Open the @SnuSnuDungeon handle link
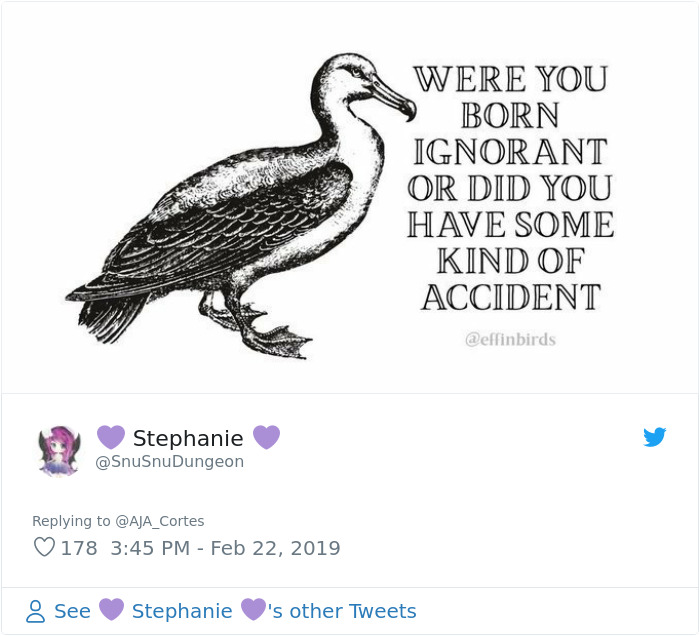The height and width of the screenshot is (636, 700). pos(169,462)
